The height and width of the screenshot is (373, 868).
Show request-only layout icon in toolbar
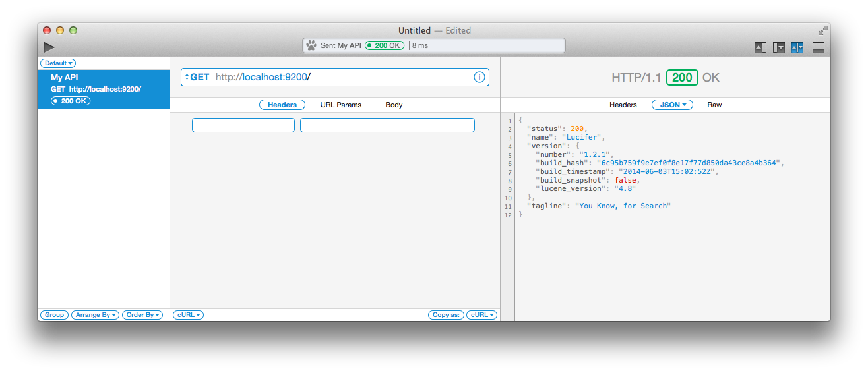[760, 47]
